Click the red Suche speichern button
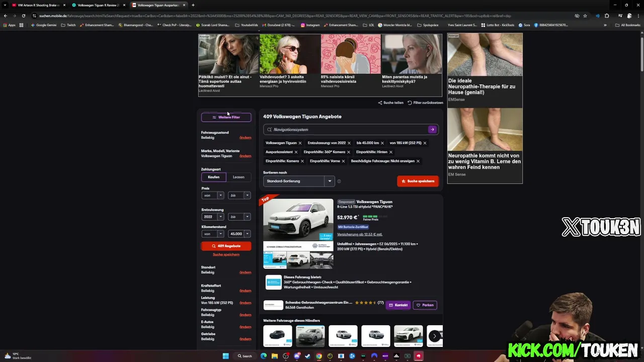 point(418,181)
